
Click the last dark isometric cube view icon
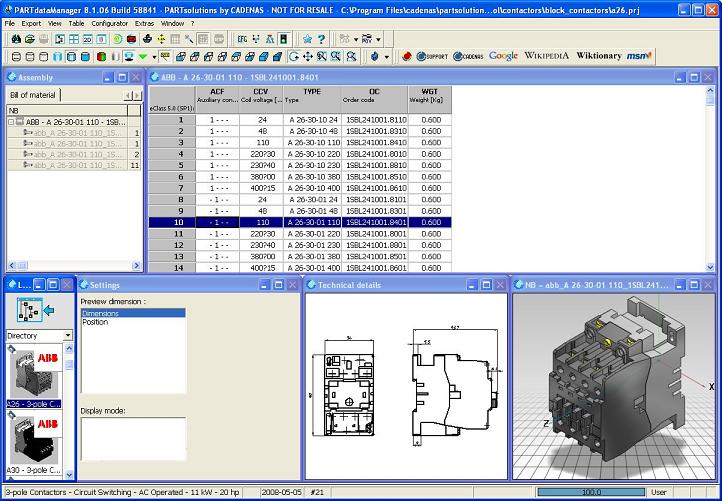277,57
